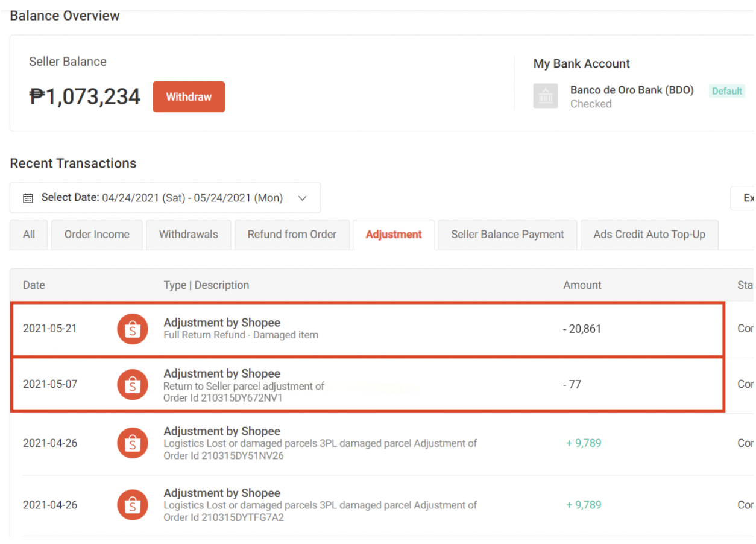Click the Default tag next to BDO account
756x544 pixels.
click(x=726, y=91)
